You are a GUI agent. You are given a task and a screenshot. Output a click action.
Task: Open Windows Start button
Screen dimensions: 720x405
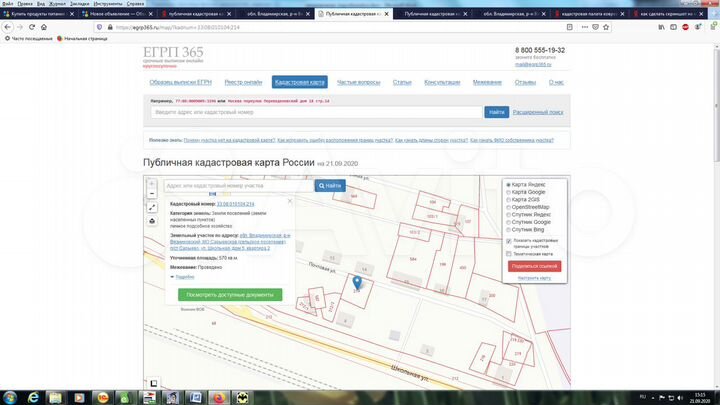(x=10, y=397)
